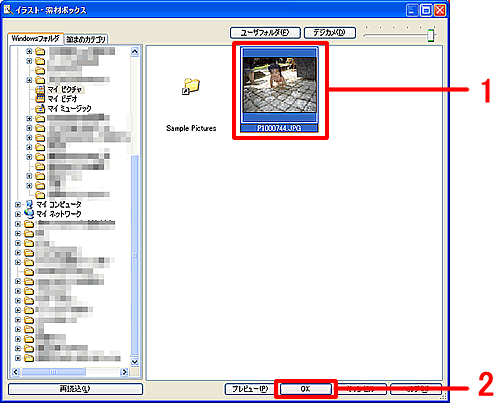Open the Sample Pictures shortcut folder icon

coord(191,86)
